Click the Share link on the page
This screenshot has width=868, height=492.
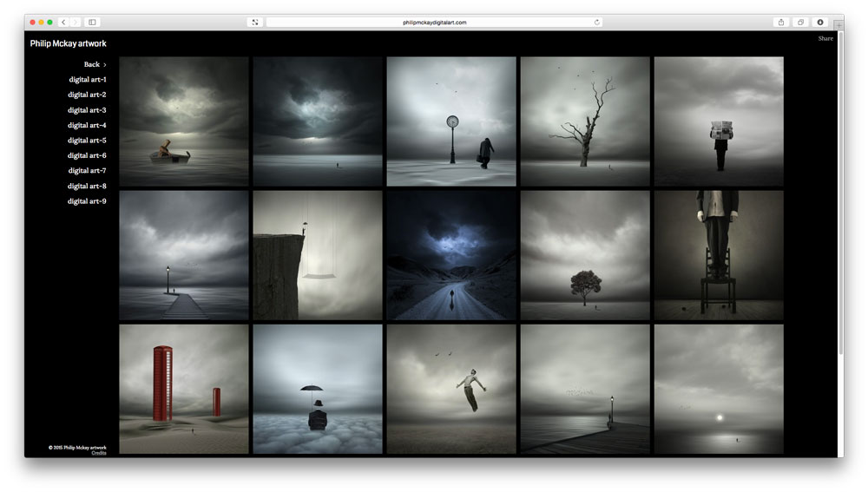[825, 38]
